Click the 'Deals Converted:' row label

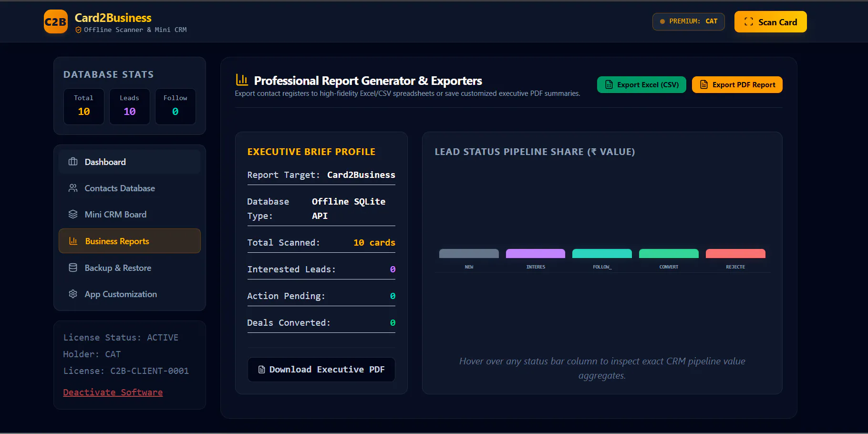point(289,322)
